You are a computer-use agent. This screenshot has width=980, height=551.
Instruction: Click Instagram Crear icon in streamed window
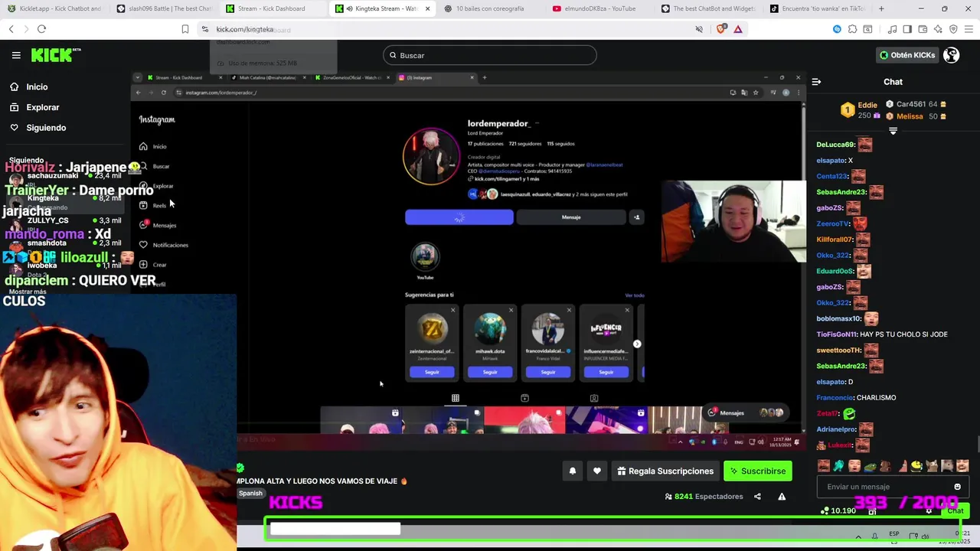143,264
